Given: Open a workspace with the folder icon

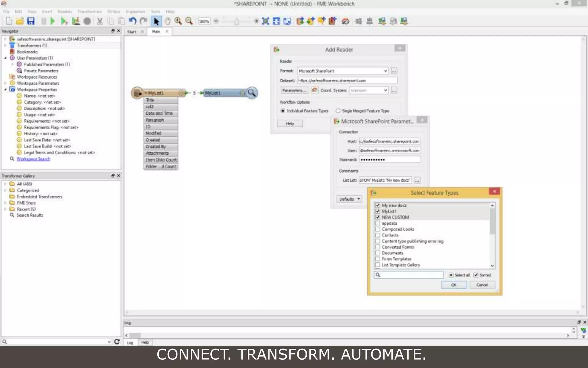Looking at the screenshot, I should point(20,21).
